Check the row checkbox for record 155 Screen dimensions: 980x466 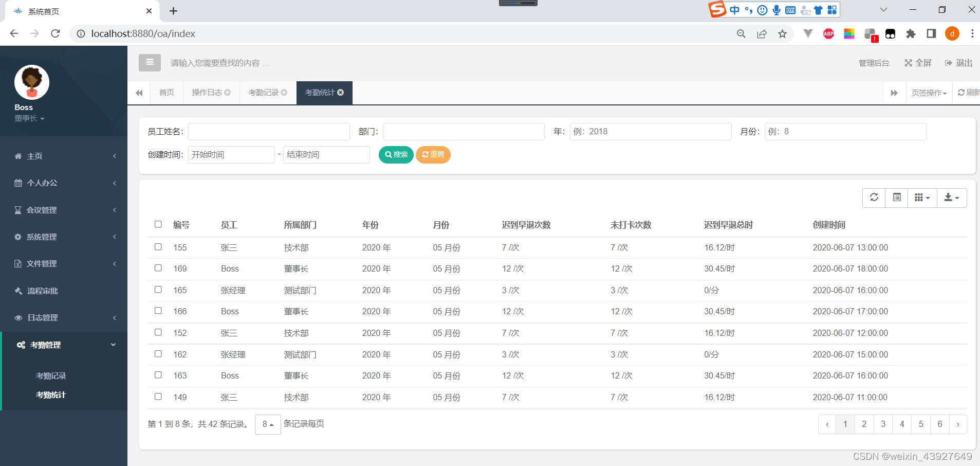click(158, 246)
